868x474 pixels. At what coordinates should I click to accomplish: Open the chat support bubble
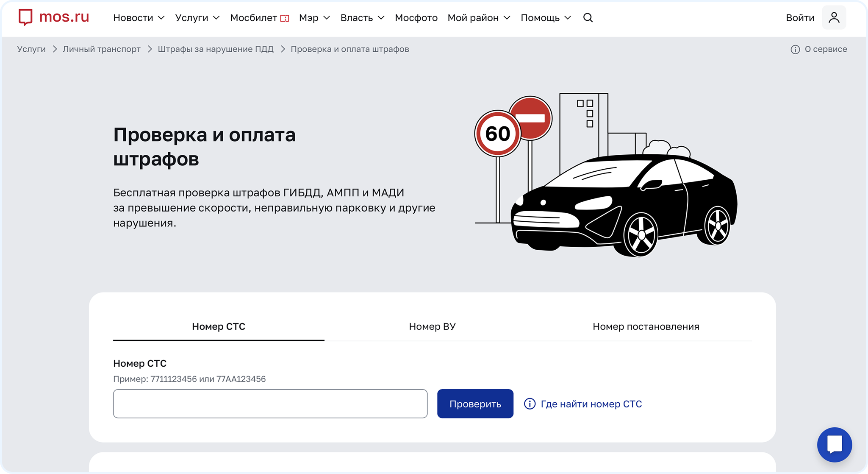(834, 444)
